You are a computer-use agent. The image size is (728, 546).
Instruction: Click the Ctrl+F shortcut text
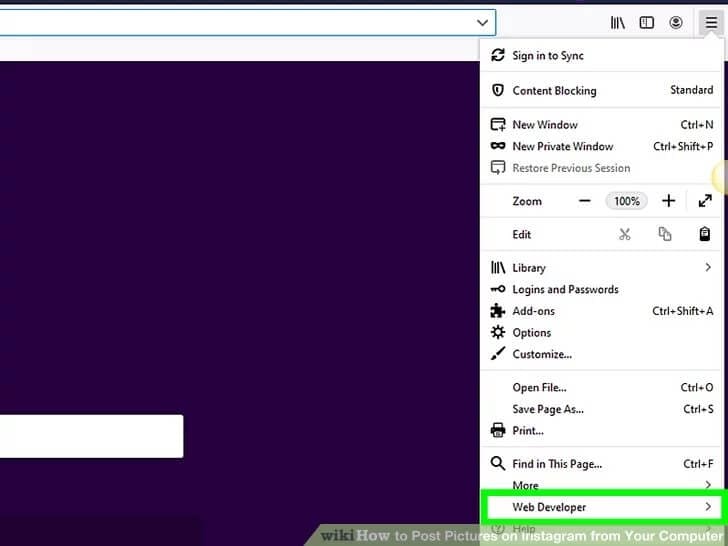pyautogui.click(x=698, y=463)
